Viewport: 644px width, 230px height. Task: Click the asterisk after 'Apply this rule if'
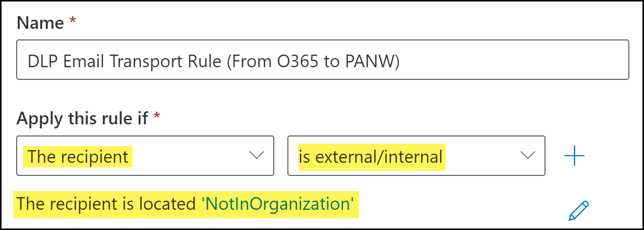tap(156, 118)
